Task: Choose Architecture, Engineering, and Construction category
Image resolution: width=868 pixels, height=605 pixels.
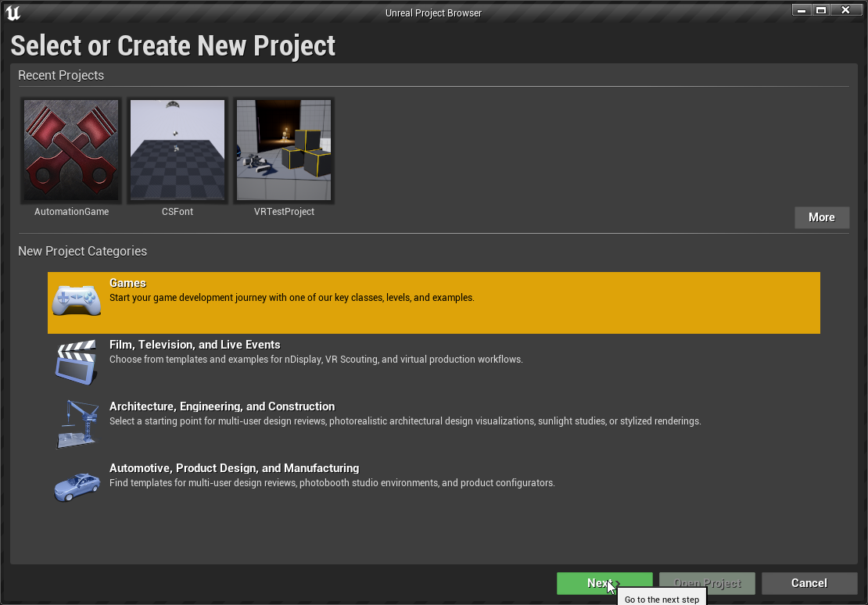Action: 222,406
